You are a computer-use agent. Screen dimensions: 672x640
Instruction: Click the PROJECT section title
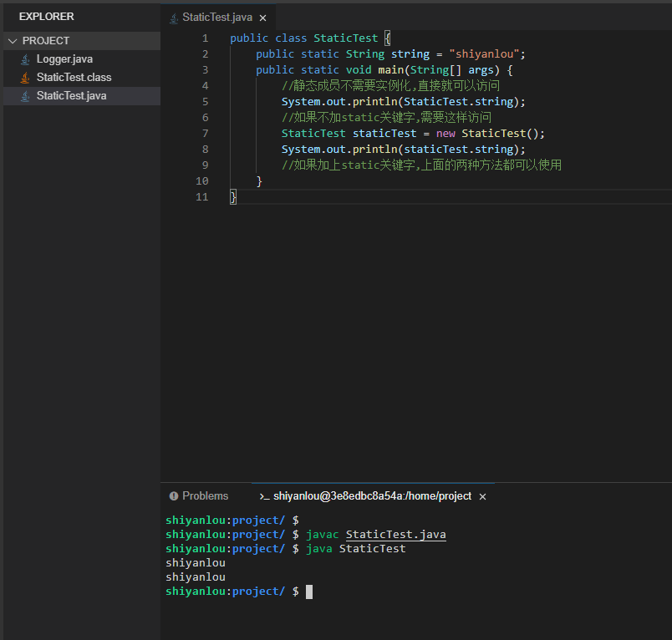(x=46, y=41)
